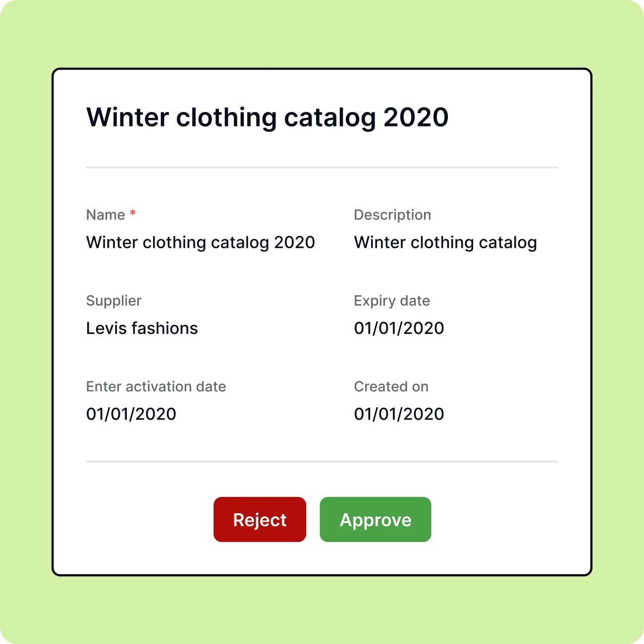The image size is (644, 644).
Task: Select the Name value Winter clothing catalog 2020
Action: (201, 243)
